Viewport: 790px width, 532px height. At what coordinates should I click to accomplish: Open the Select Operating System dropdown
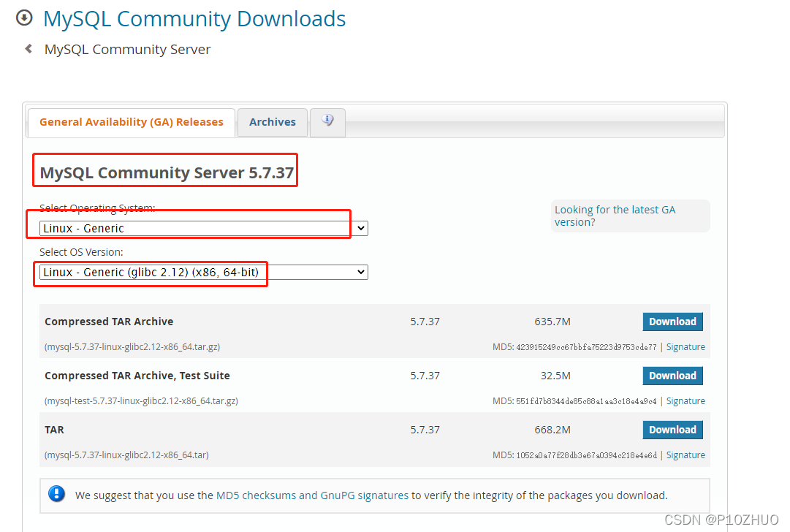click(204, 228)
